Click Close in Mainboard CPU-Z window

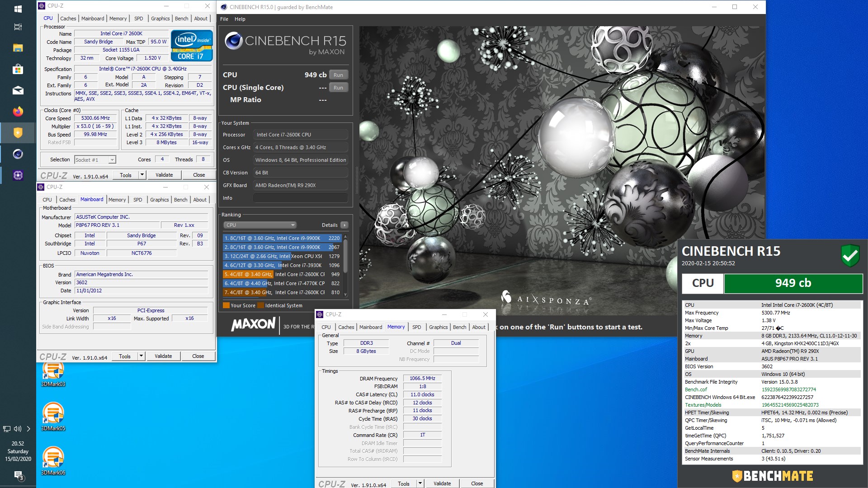198,356
